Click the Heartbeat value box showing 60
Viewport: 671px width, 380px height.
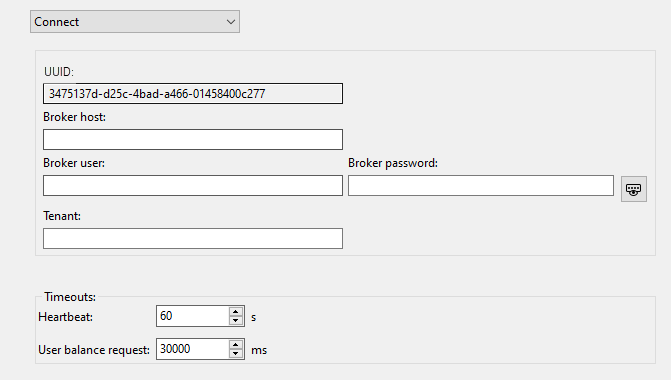193,316
